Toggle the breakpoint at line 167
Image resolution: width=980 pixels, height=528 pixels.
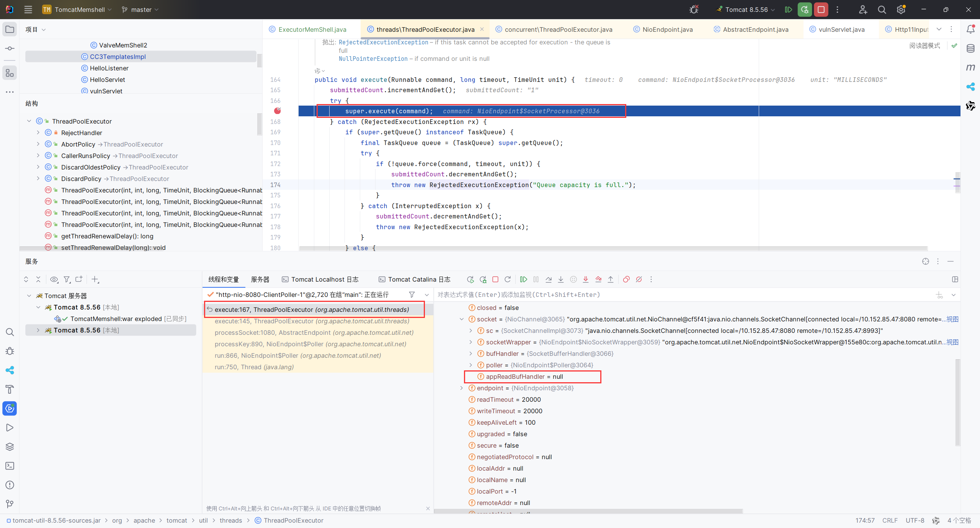[278, 111]
